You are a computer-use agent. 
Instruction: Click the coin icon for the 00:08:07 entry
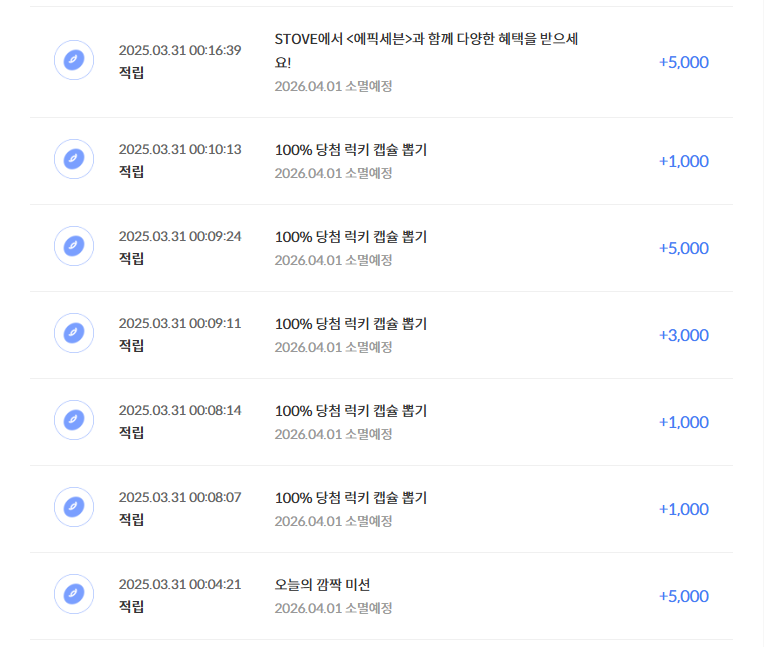(x=74, y=507)
